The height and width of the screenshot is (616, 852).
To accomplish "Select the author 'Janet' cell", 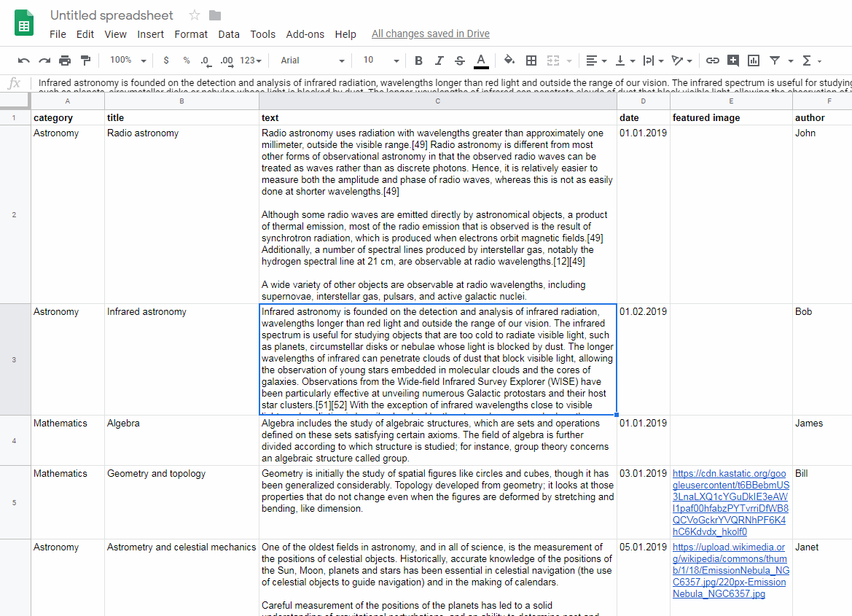I will point(822,577).
